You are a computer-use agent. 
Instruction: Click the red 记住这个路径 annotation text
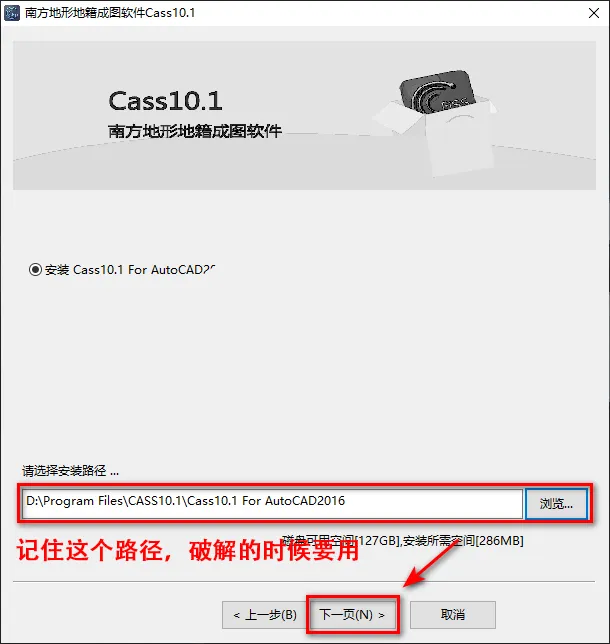click(89, 550)
